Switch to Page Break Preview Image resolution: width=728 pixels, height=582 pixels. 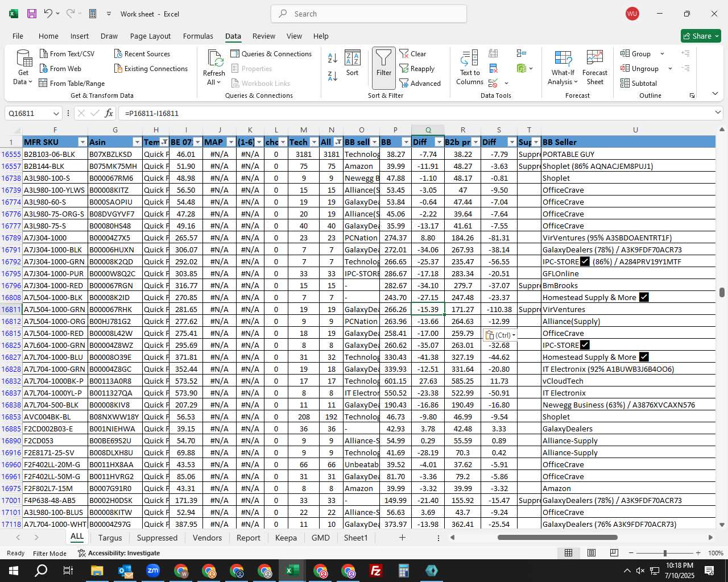[614, 553]
